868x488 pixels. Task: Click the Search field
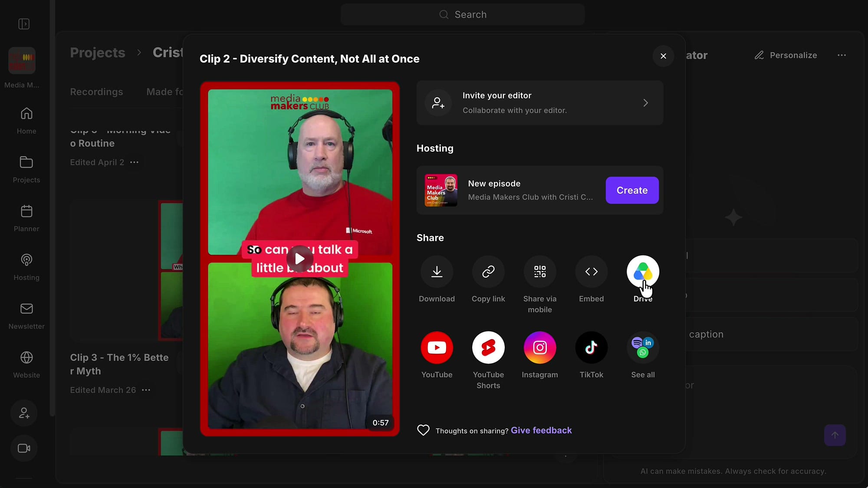[463, 14]
